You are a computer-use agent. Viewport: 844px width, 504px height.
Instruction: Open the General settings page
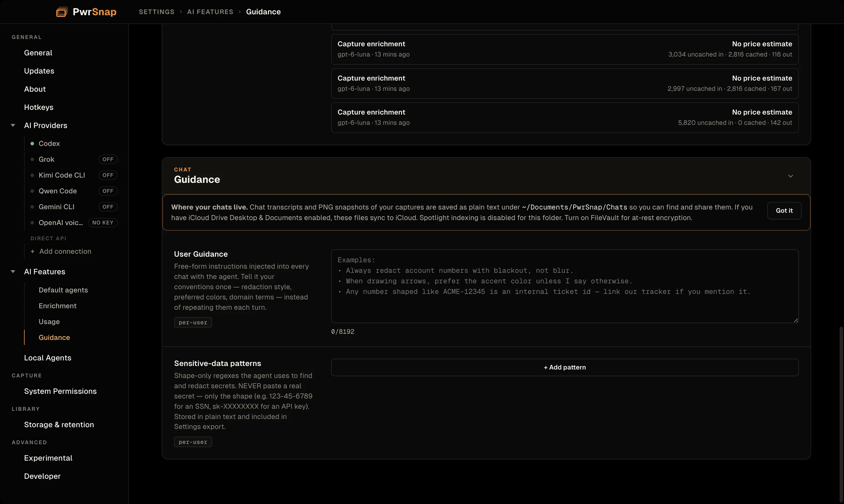(x=38, y=53)
